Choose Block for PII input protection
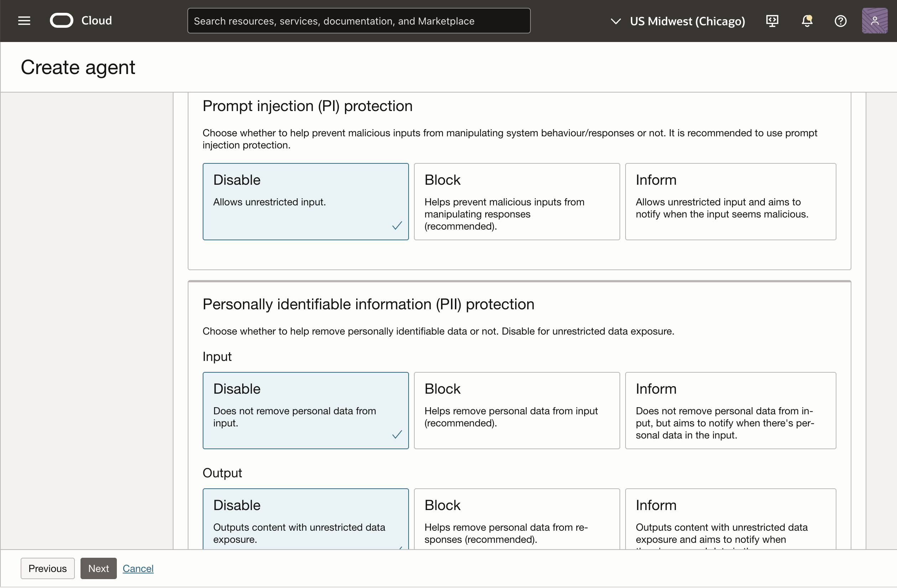The height and width of the screenshot is (588, 897). (516, 410)
